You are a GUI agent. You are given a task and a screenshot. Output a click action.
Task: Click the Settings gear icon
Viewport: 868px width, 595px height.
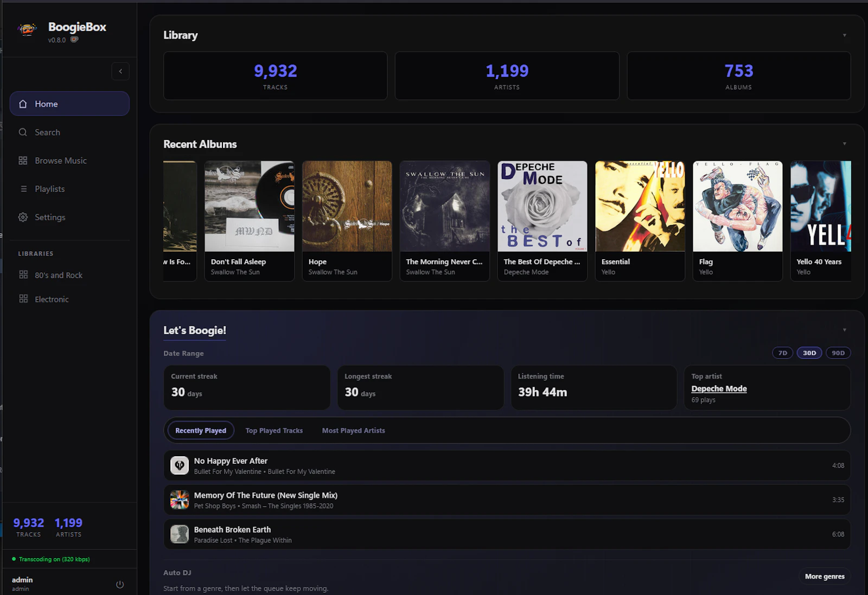coord(23,217)
